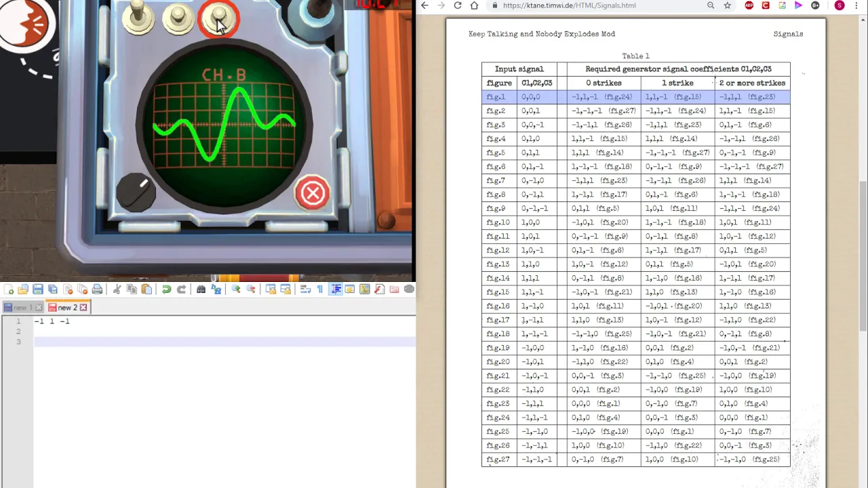Click the green Undo arrow icon

[166, 289]
